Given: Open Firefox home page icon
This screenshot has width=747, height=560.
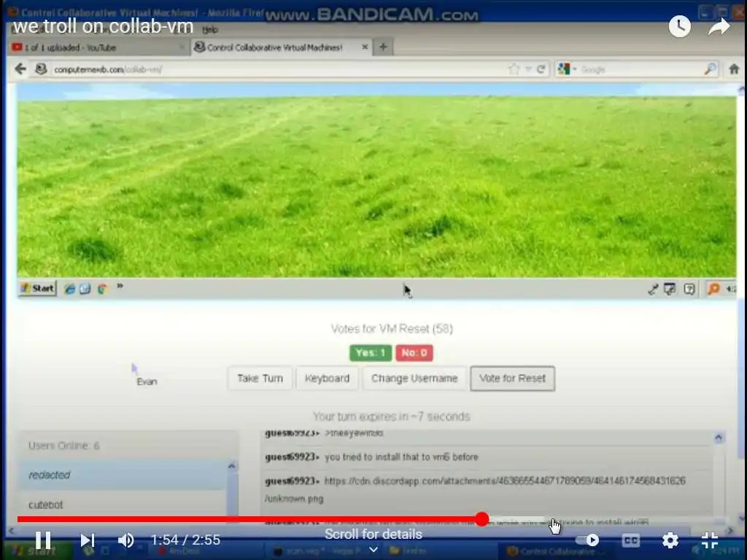Looking at the screenshot, I should (x=734, y=69).
